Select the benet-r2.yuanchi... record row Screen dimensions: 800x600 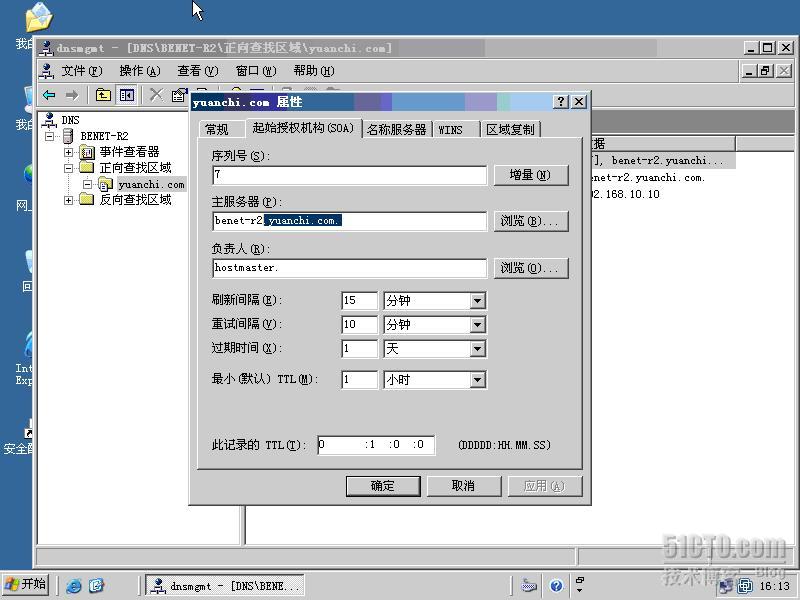point(663,161)
